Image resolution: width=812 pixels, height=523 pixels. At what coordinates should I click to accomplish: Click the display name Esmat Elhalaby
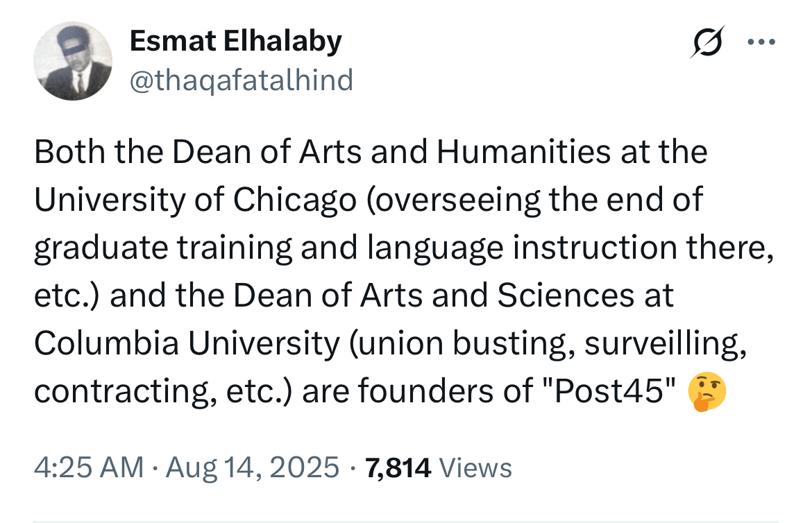tap(235, 42)
